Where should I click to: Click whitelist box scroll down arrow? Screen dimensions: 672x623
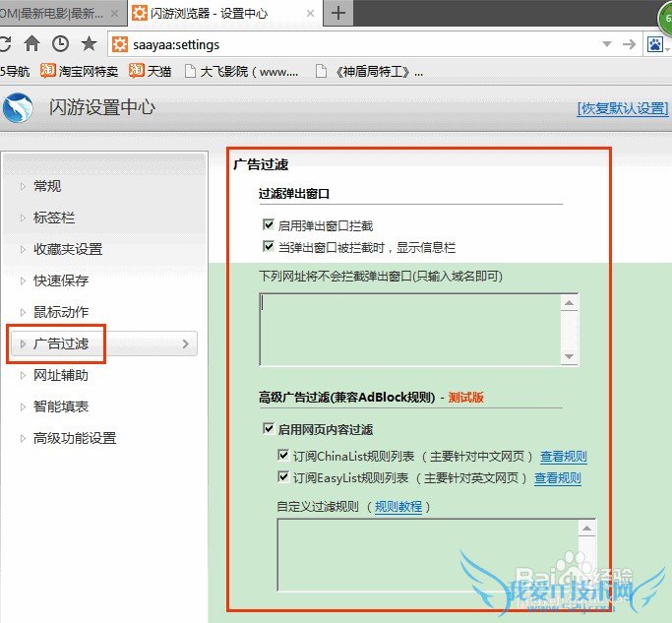(x=569, y=356)
